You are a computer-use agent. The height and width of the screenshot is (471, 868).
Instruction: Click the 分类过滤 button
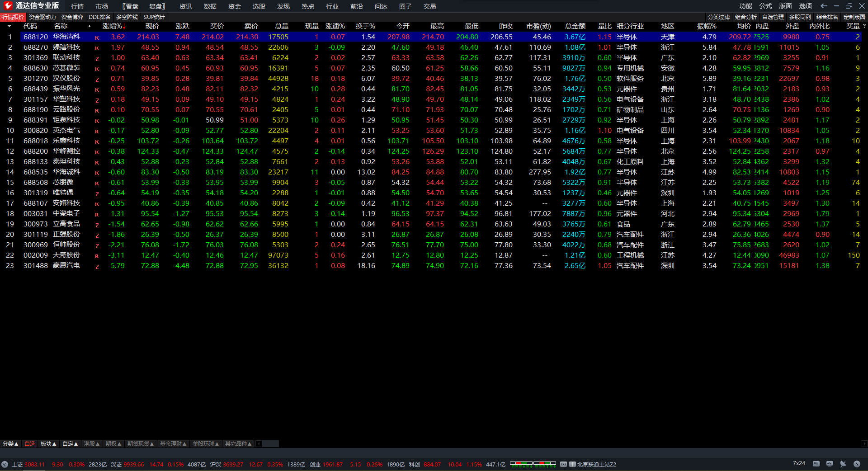coord(719,17)
